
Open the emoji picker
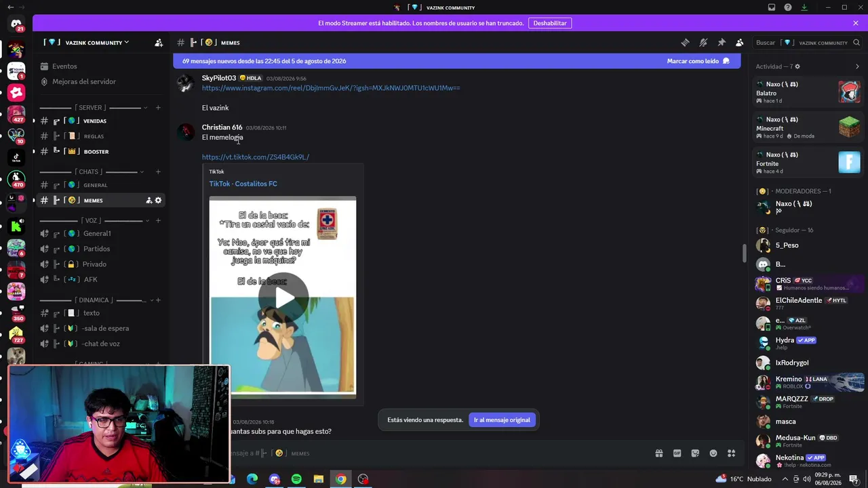point(713,453)
